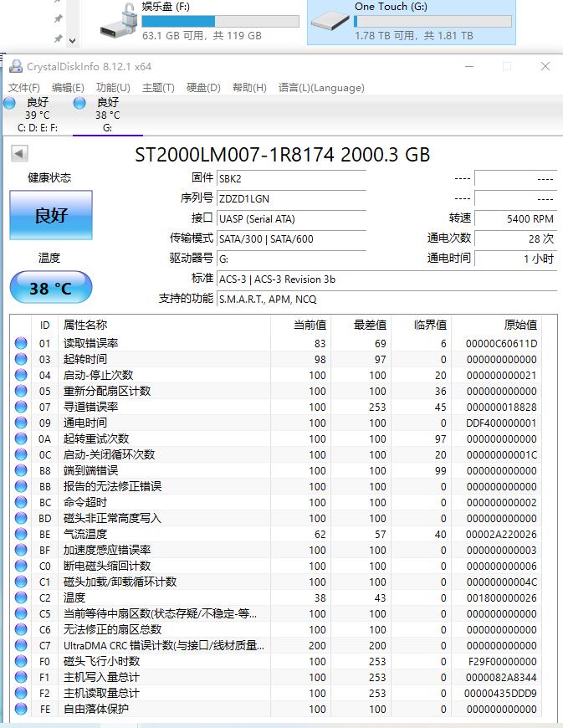Click the status dot for row C7 UltraDMA CRC
The image size is (563, 728).
21,645
